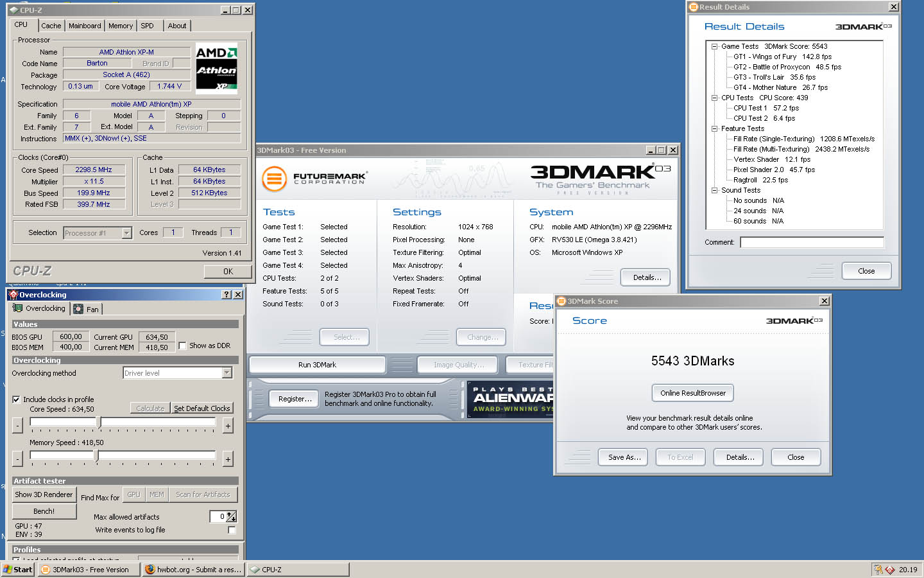Click the Overclocking window title bar icon
Viewport: 924px width, 578px height.
tap(13, 295)
